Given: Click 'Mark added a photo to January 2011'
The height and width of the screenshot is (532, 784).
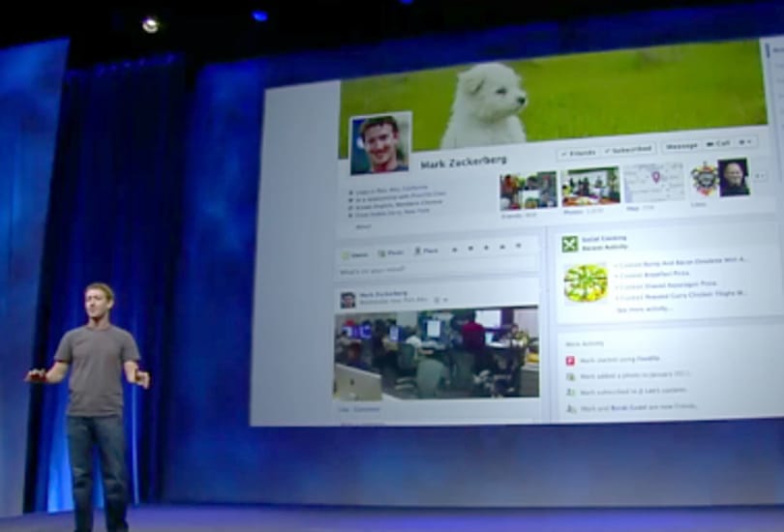Looking at the screenshot, I should 635,374.
